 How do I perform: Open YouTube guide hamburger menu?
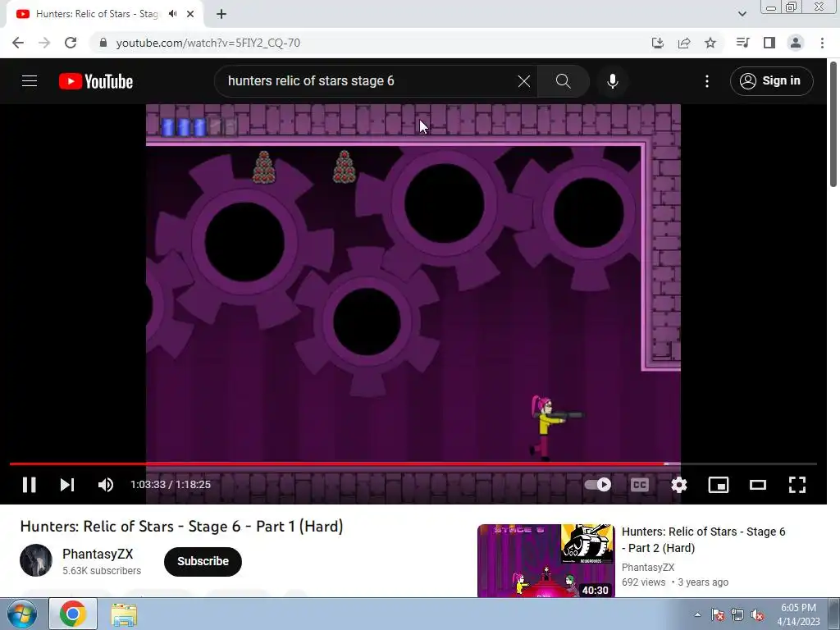[x=30, y=81]
